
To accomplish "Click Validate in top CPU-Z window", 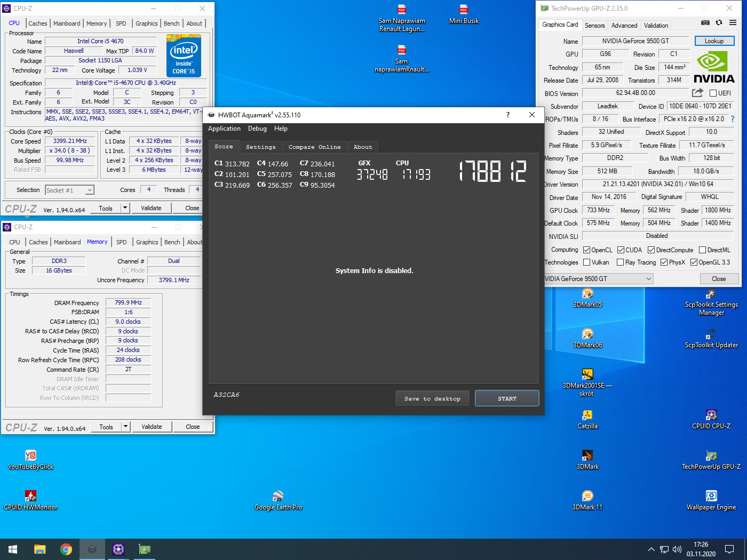I will pyautogui.click(x=151, y=208).
